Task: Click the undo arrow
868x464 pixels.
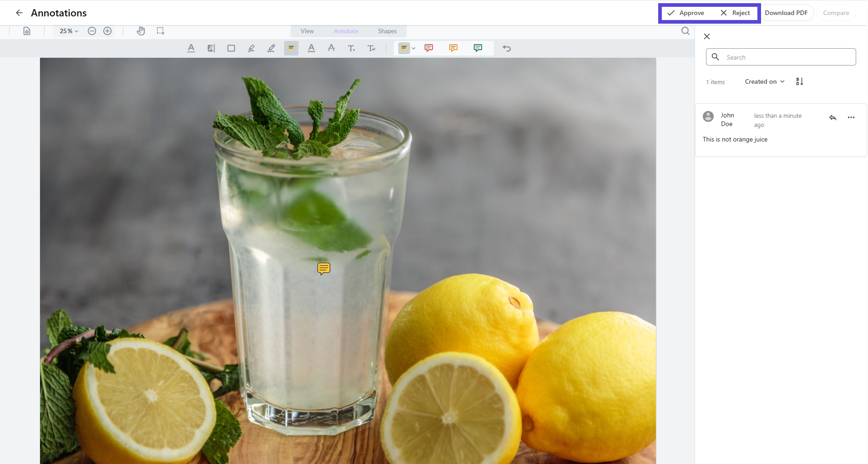Action: coord(507,48)
